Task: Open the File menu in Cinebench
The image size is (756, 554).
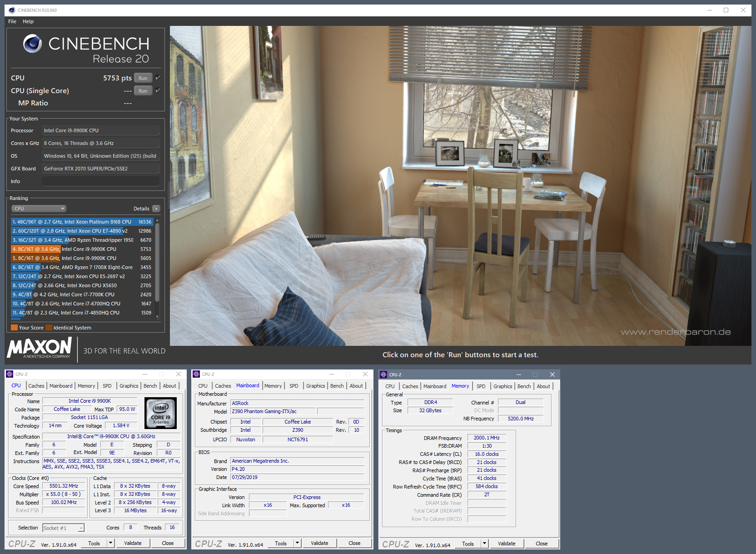Action: tap(12, 21)
